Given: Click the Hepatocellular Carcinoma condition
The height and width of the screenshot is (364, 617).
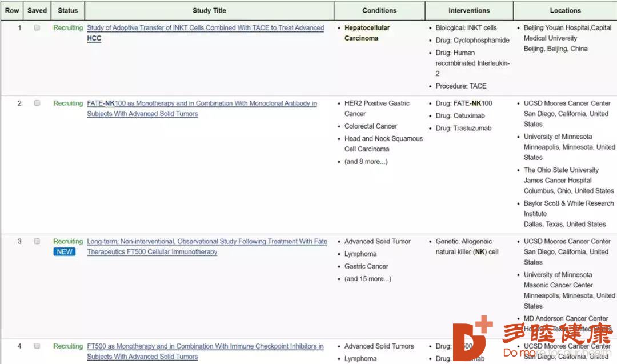Looking at the screenshot, I should [x=367, y=33].
